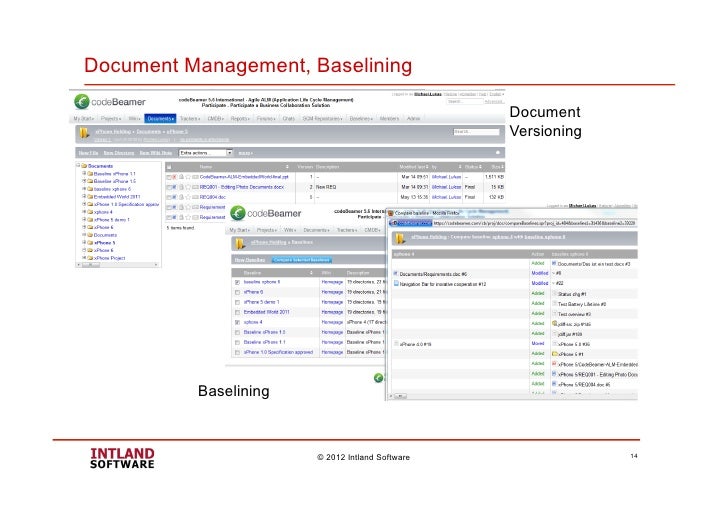Click the mail icon on the REQ004.doc row
728x514 pixels.
click(195, 197)
